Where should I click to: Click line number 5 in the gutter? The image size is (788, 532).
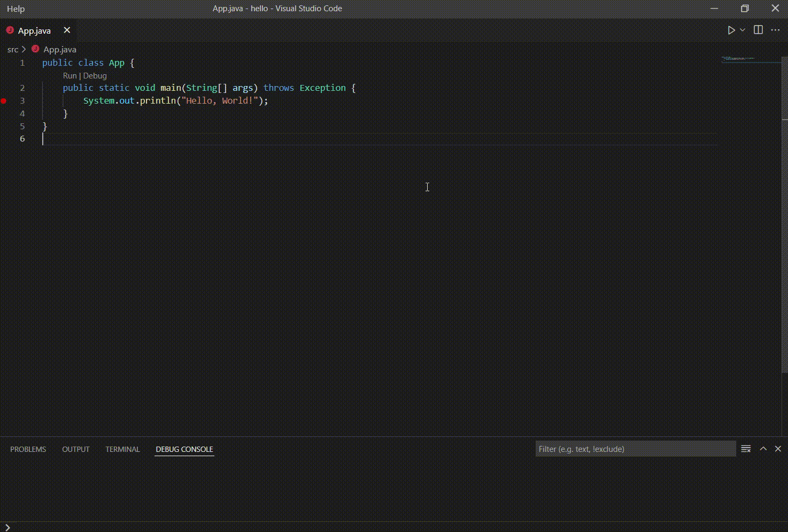[x=22, y=126]
